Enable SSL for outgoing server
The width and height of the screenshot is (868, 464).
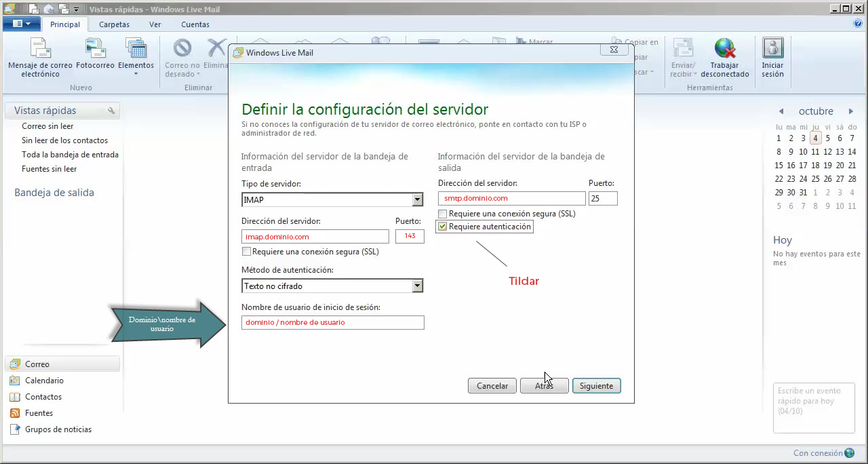pyautogui.click(x=443, y=214)
